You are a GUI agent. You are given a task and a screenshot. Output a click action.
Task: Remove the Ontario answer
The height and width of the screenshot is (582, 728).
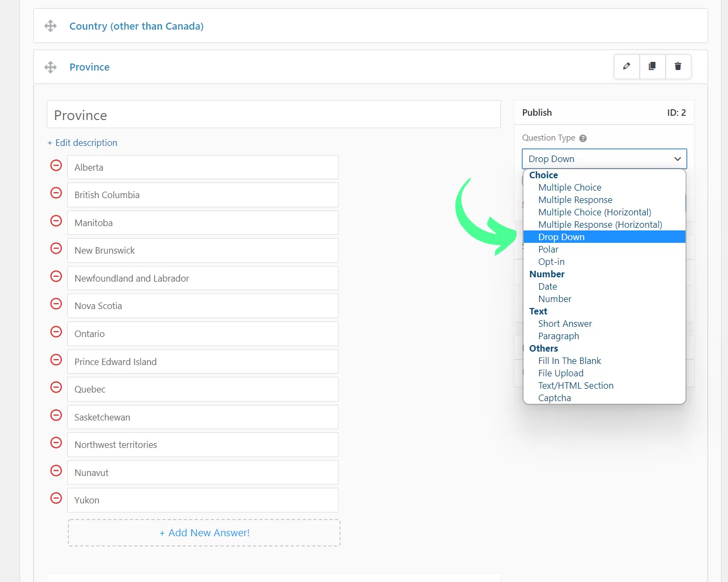(56, 332)
